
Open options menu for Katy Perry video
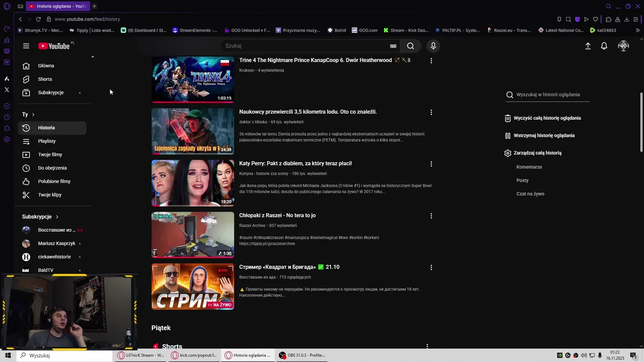tap(431, 164)
